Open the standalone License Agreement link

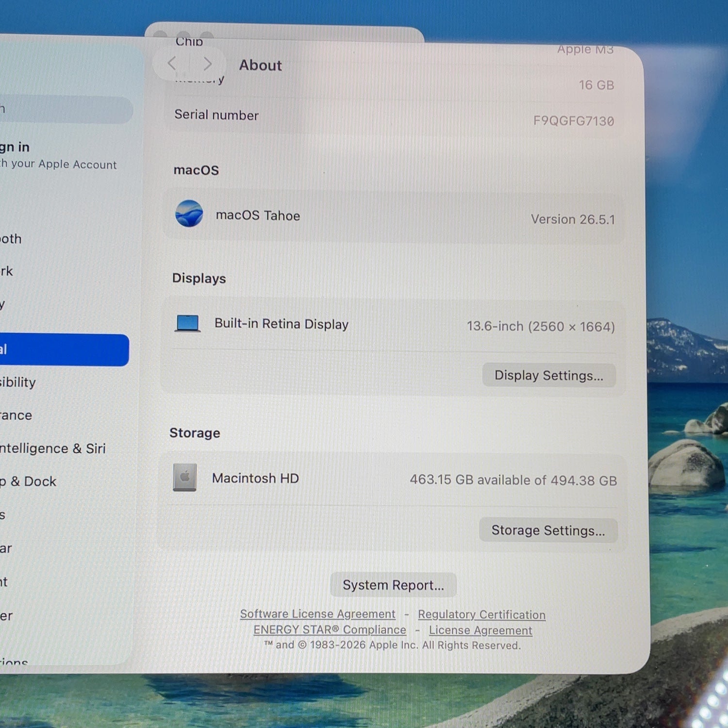point(480,630)
